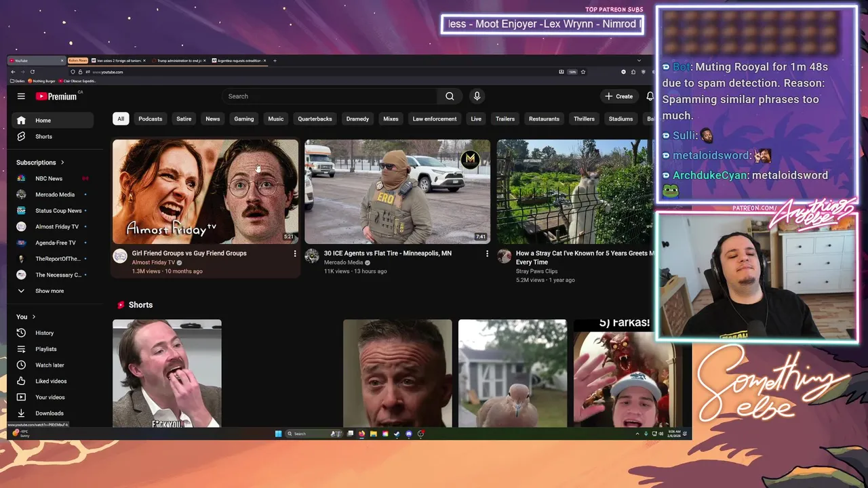Switch to the Argentina requests extradition tab
This screenshot has height=488, width=868.
(x=239, y=60)
